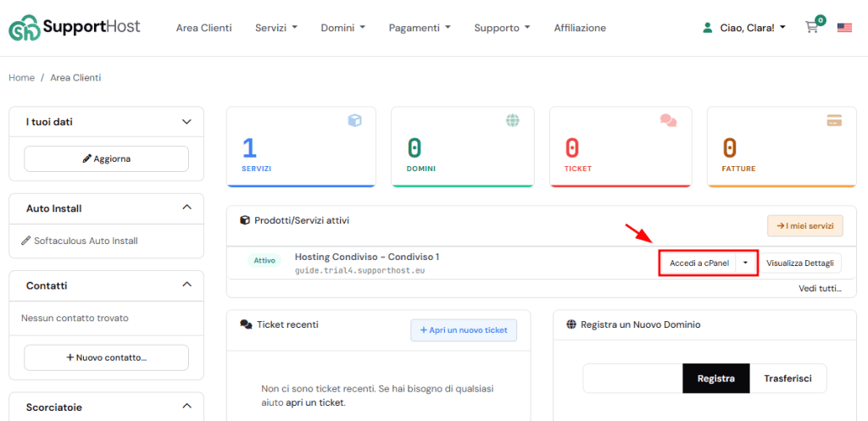Click the Attivo status badge

pyautogui.click(x=264, y=260)
